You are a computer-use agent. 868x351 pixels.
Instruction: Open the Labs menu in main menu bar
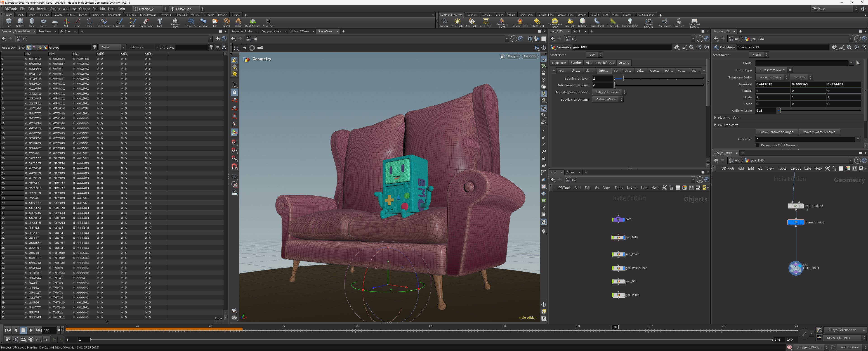tap(111, 9)
